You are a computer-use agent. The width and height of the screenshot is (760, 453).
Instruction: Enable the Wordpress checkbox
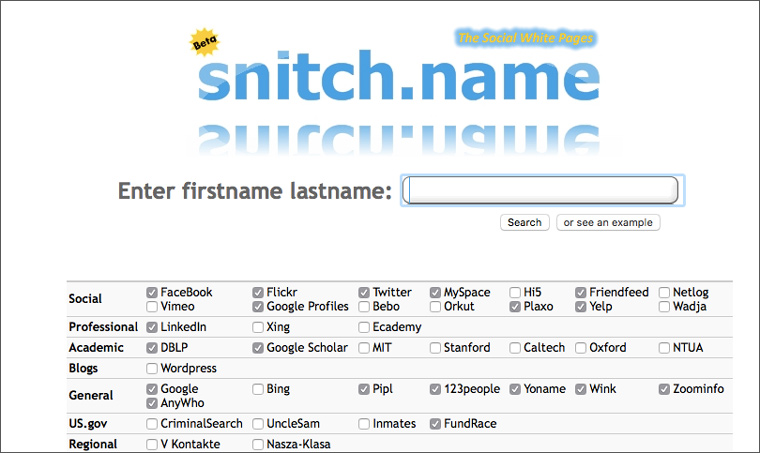coord(152,369)
